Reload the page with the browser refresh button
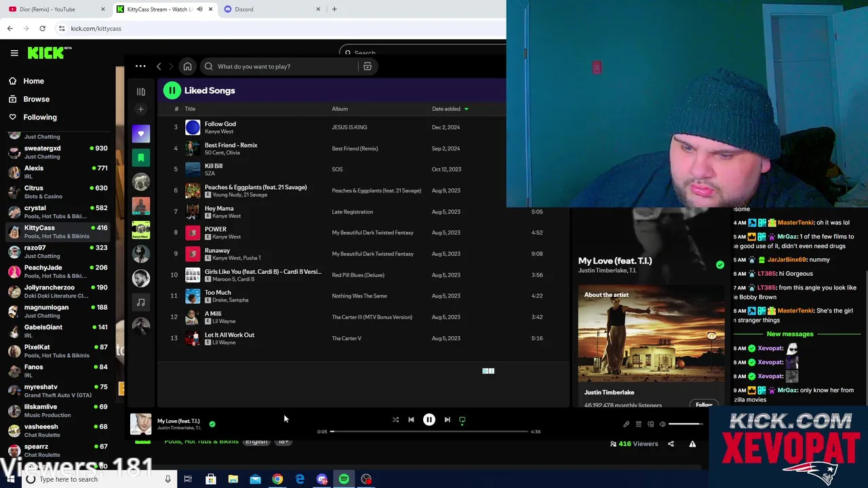The image size is (868, 488). (x=42, y=28)
